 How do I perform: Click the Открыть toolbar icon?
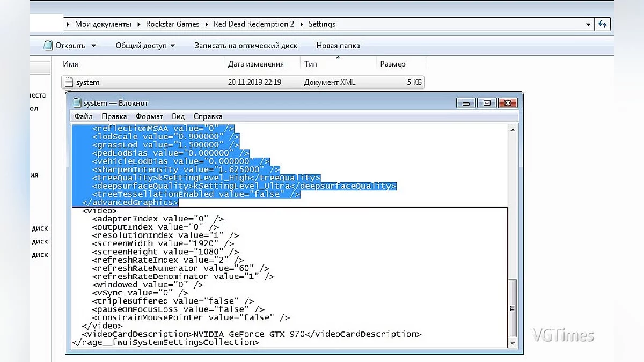tap(48, 46)
